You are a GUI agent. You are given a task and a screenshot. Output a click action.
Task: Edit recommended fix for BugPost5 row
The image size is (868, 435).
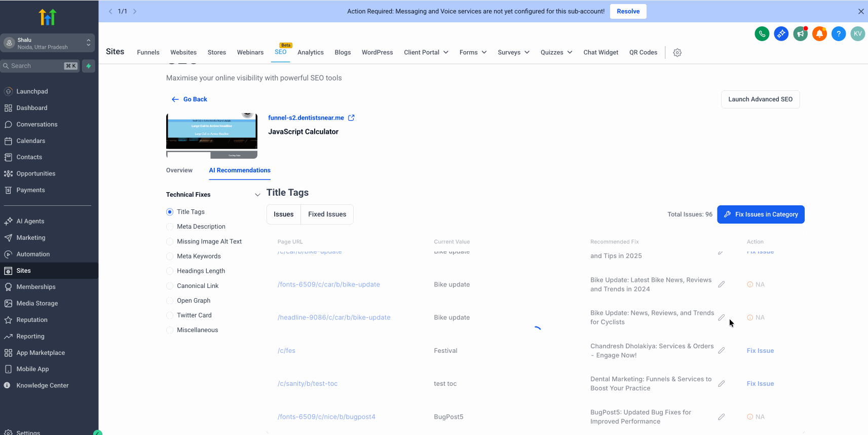tap(722, 417)
